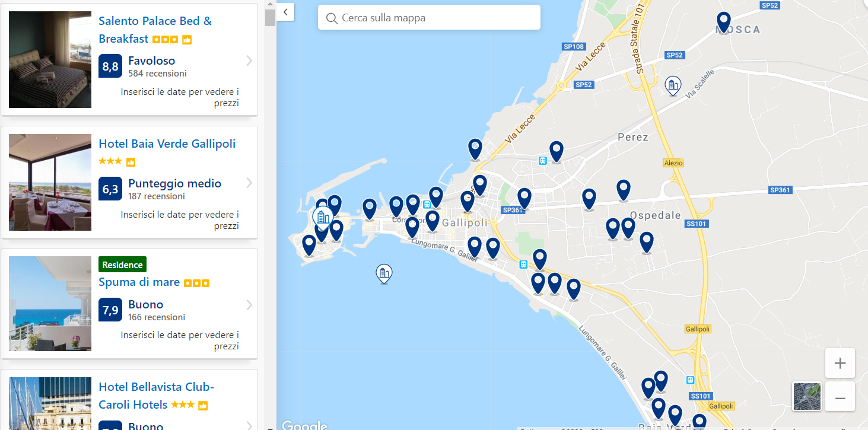Click the Favoloso rating label
The height and width of the screenshot is (430, 868).
point(152,60)
